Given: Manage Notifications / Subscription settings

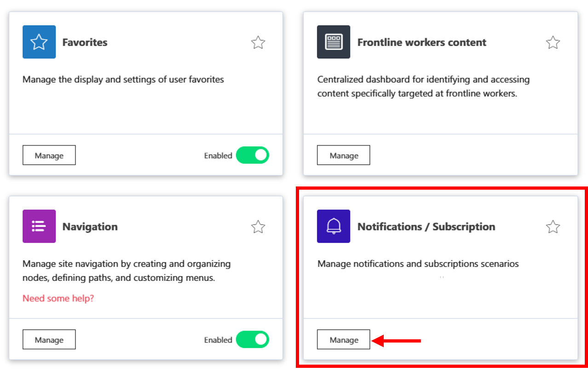Looking at the screenshot, I should [344, 340].
